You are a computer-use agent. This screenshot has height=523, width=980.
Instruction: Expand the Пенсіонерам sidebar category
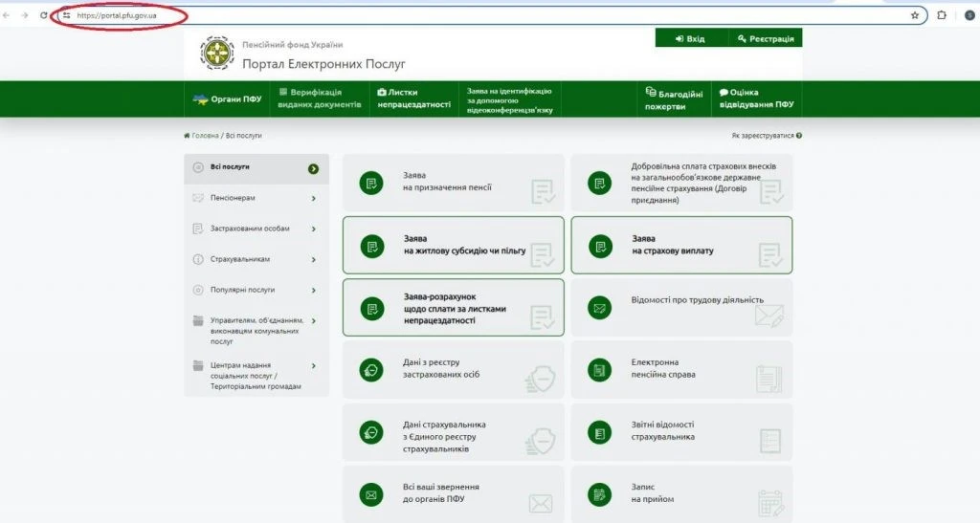[256, 198]
